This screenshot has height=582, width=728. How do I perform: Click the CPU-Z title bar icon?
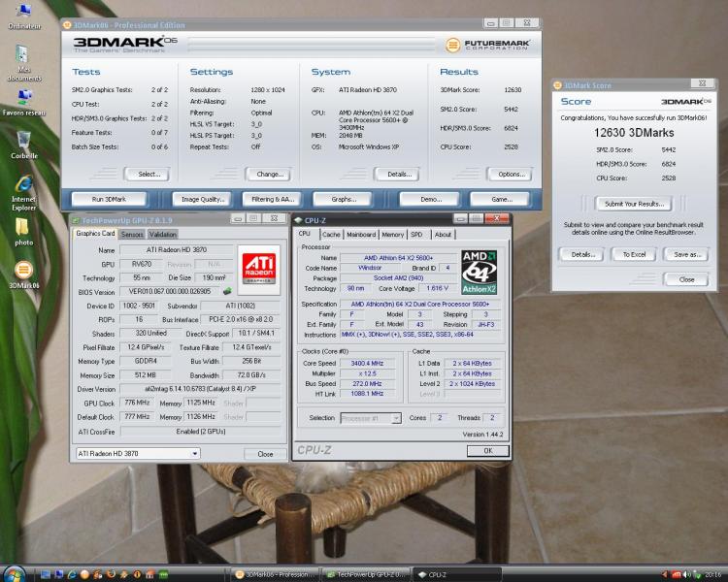pyautogui.click(x=299, y=220)
